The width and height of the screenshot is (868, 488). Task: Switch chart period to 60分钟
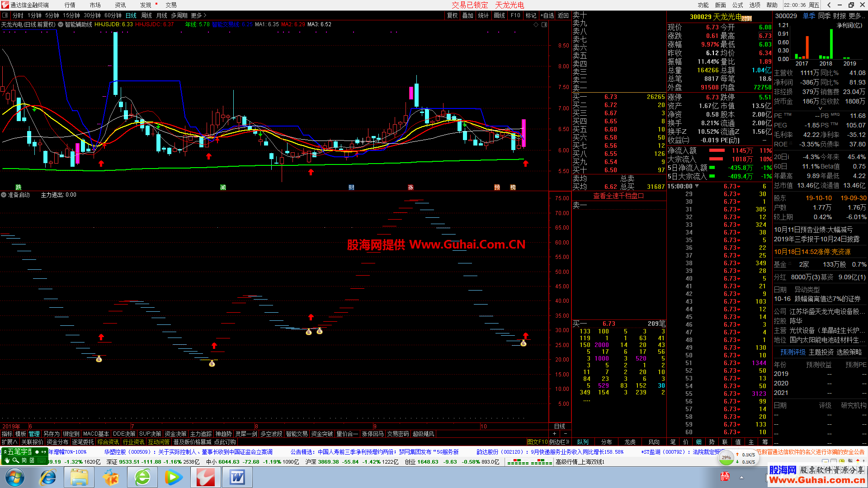tap(113, 15)
